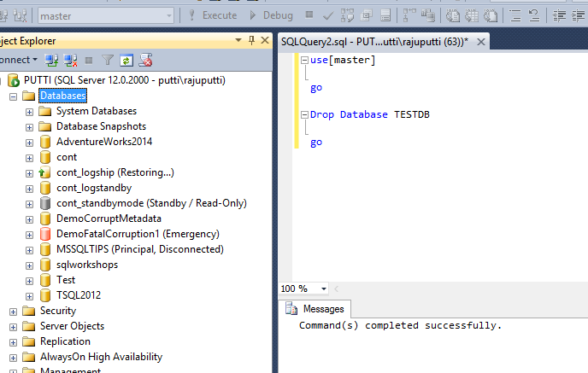Click 'Command(s) completed successfully.' message text
The image size is (588, 373).
[400, 325]
